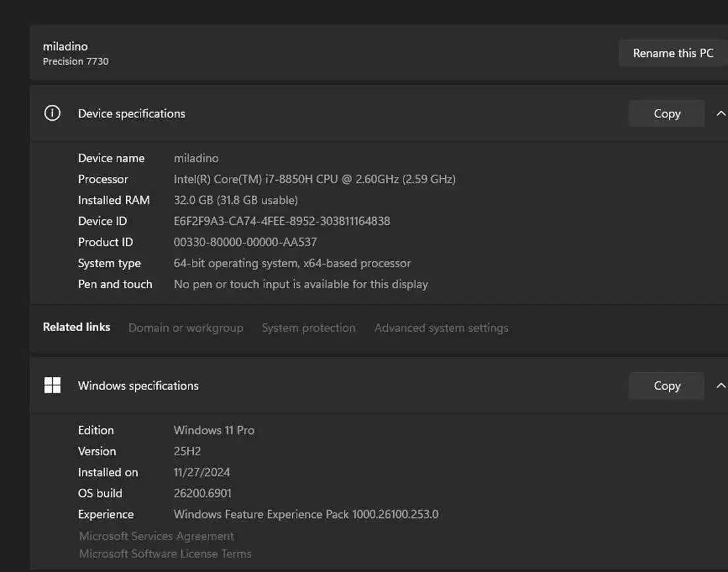Click the OS build number 26200.6901
Viewport: 728px width, 572px height.
[x=202, y=493]
